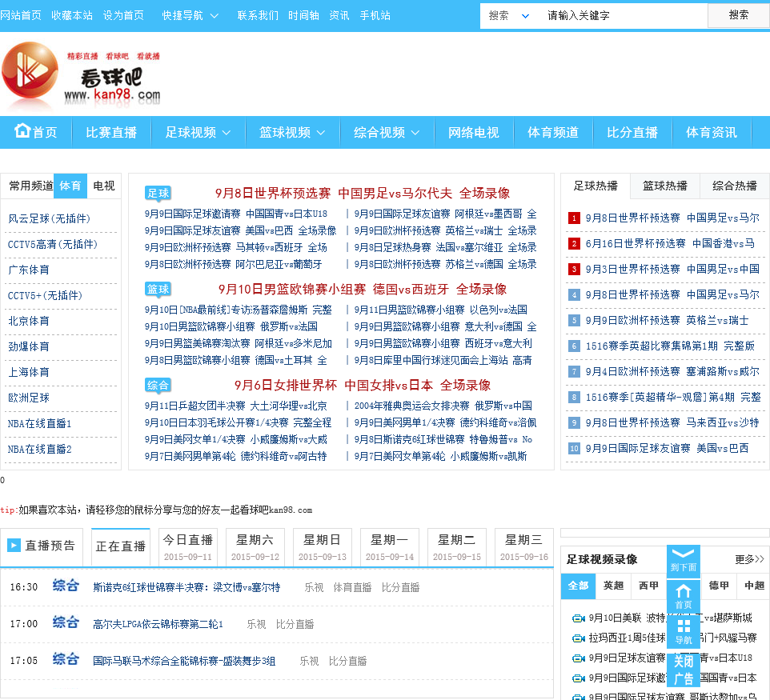770x700 pixels.
Task: Click the keyword search input field
Action: (x=624, y=16)
